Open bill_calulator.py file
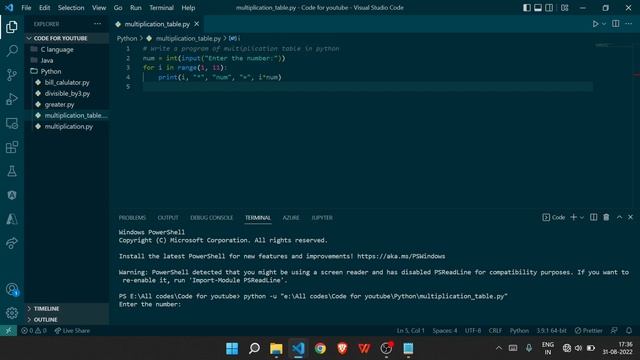Viewport: 640px width, 360px height. click(67, 82)
